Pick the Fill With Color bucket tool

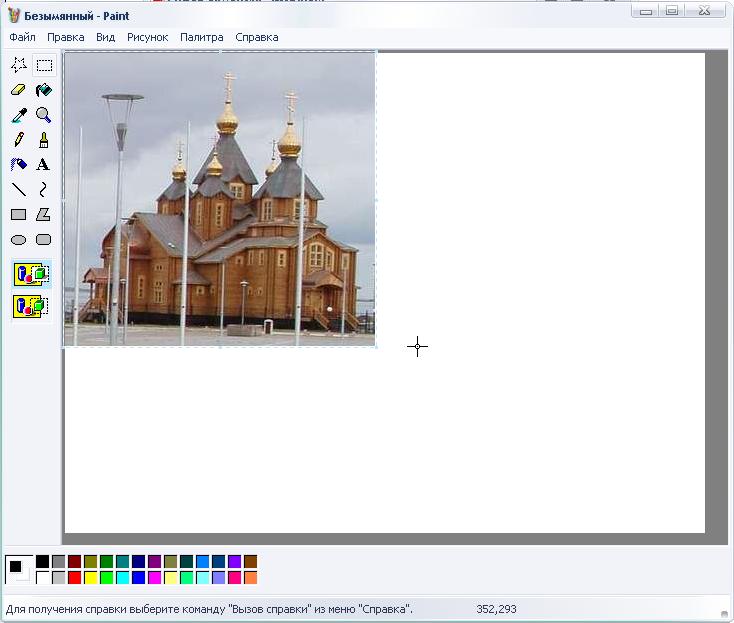(43, 90)
